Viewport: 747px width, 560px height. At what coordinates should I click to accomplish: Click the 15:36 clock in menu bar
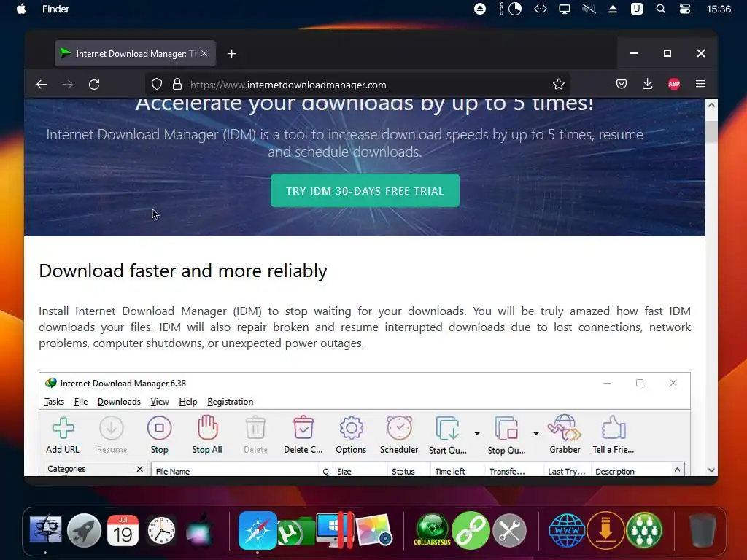(x=719, y=9)
